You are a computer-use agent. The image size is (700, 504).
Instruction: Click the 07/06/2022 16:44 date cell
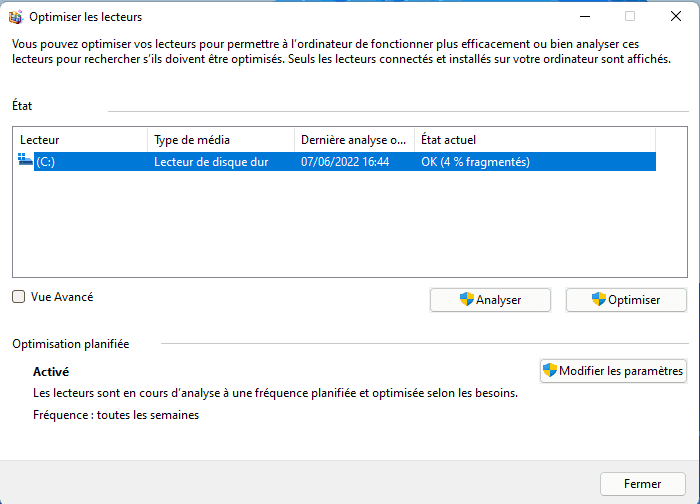pos(345,162)
